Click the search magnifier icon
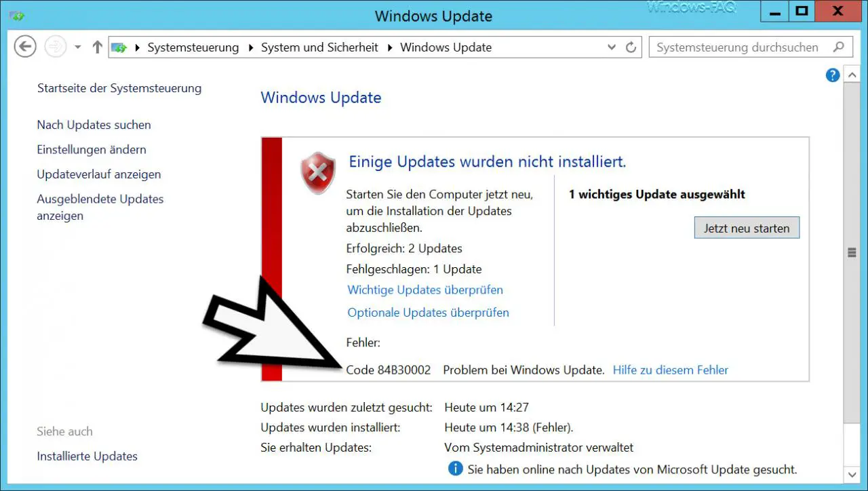This screenshot has width=868, height=491. click(x=839, y=47)
